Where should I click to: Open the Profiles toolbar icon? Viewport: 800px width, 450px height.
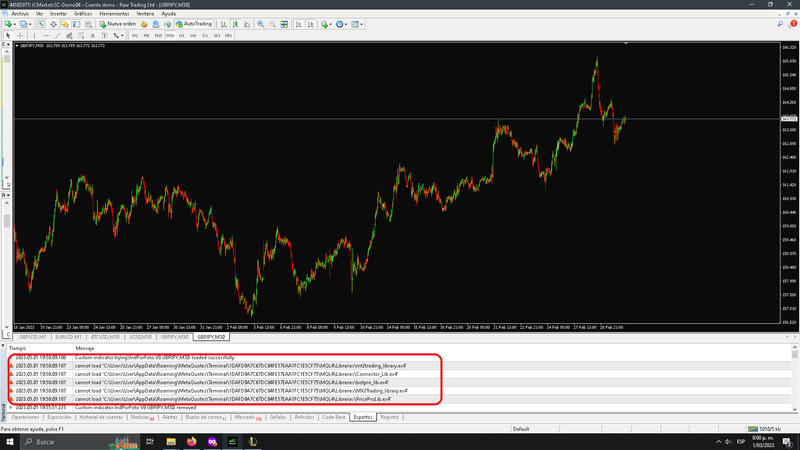tap(23, 24)
